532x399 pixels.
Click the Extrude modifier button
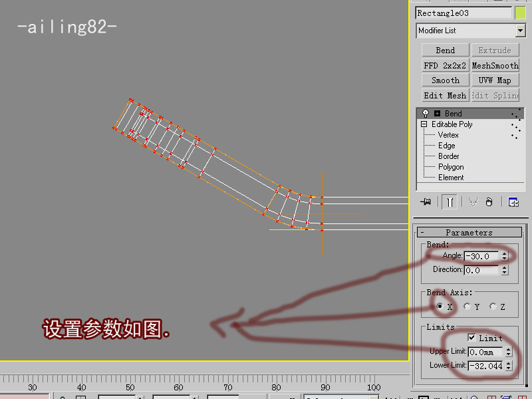[495, 51]
